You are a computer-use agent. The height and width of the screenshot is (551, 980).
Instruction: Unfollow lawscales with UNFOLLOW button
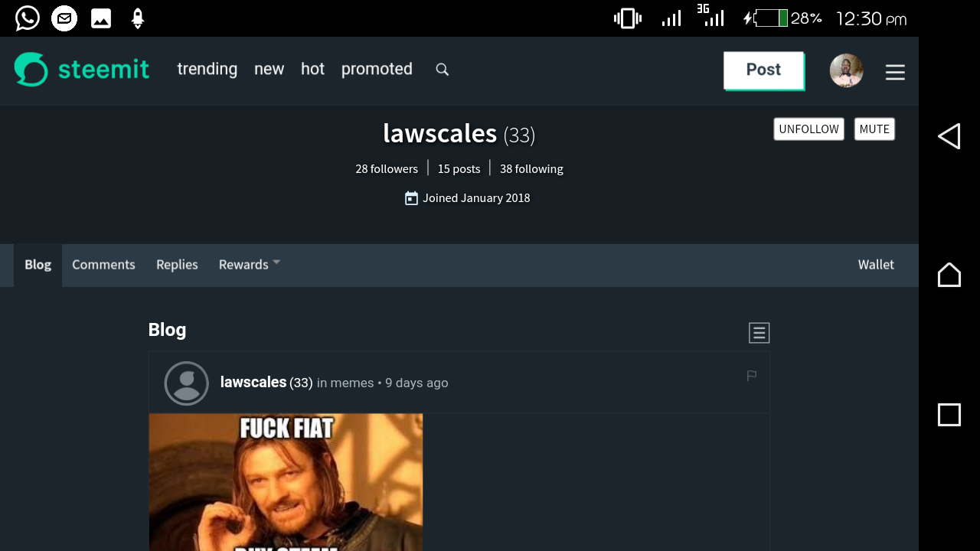[808, 129]
